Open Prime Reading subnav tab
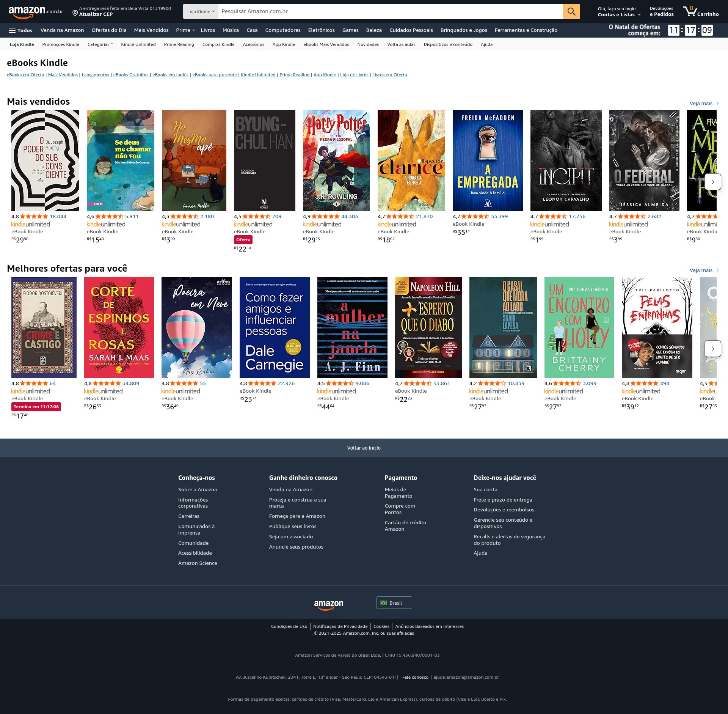This screenshot has height=714, width=728. (179, 44)
